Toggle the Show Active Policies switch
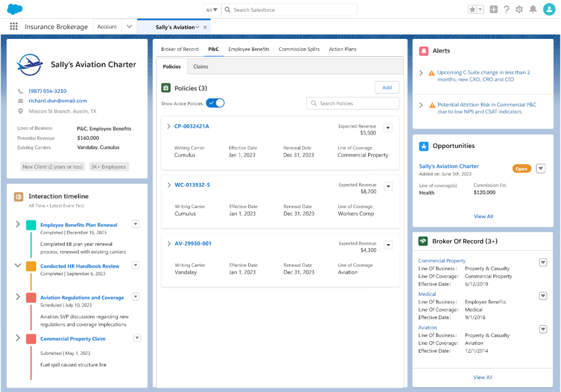 pos(215,103)
